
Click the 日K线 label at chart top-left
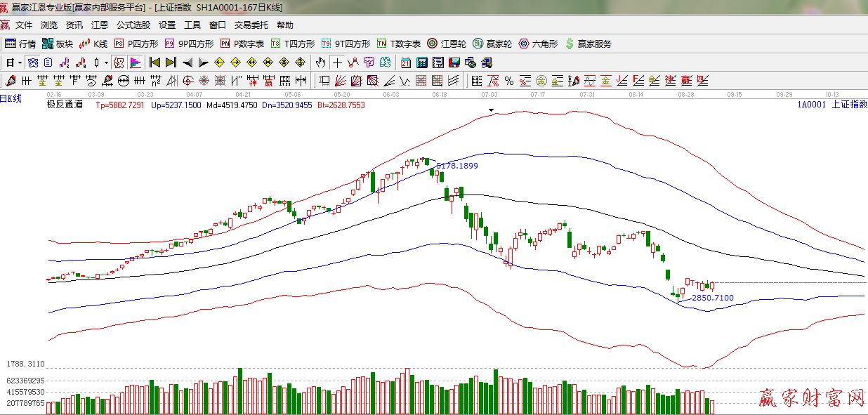[x=11, y=99]
